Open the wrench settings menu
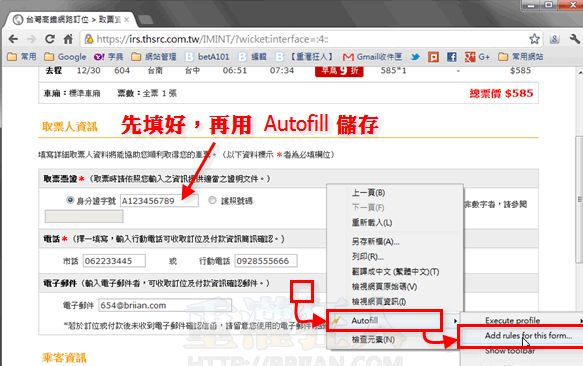 point(574,39)
